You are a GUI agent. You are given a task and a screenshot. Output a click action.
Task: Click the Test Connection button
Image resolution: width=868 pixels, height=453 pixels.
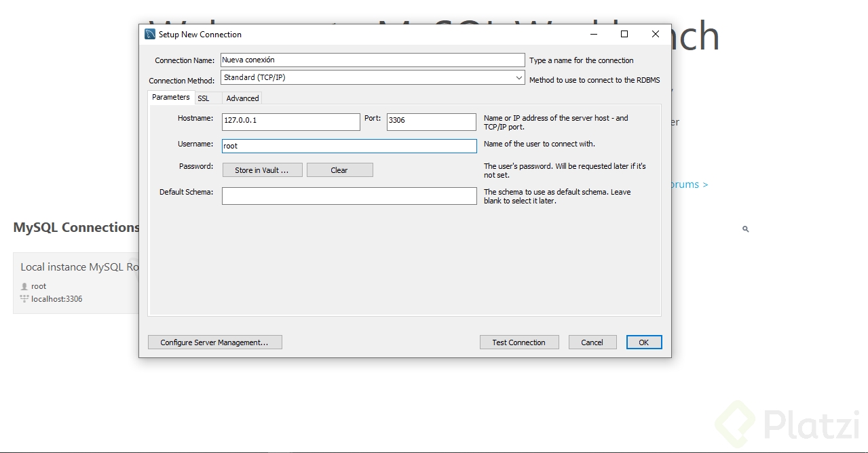519,342
